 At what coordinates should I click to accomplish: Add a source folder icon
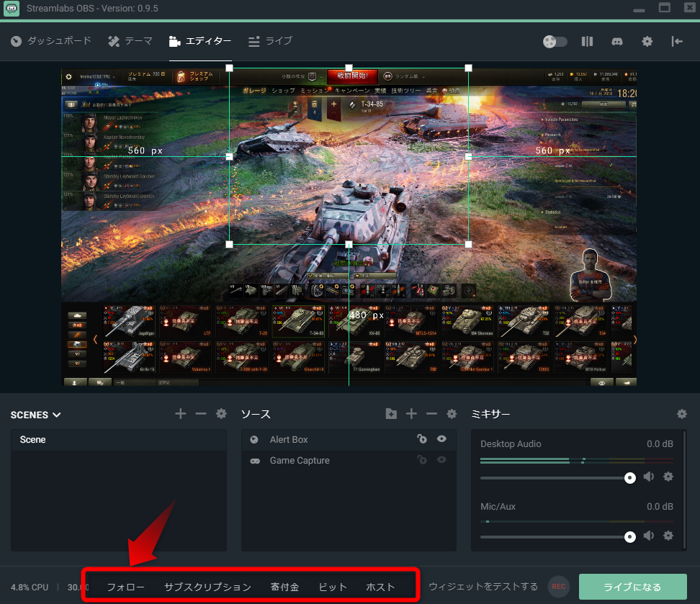(x=391, y=414)
